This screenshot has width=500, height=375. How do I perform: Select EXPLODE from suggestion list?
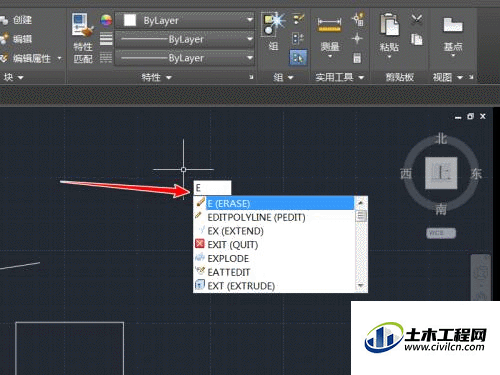click(x=274, y=258)
